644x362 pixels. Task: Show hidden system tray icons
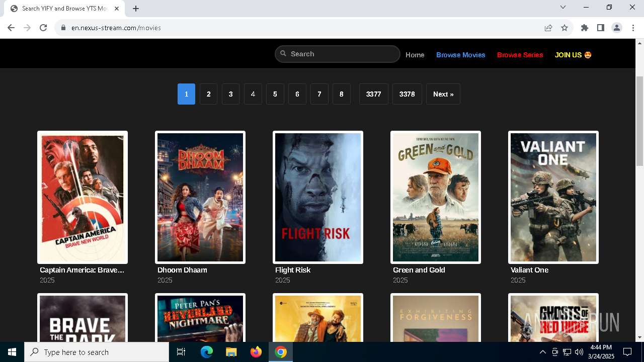[x=542, y=352]
